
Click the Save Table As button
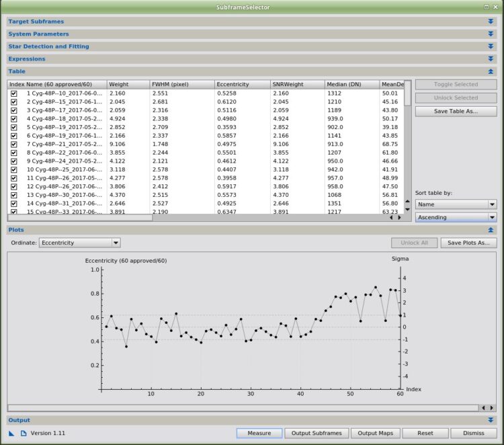click(456, 112)
